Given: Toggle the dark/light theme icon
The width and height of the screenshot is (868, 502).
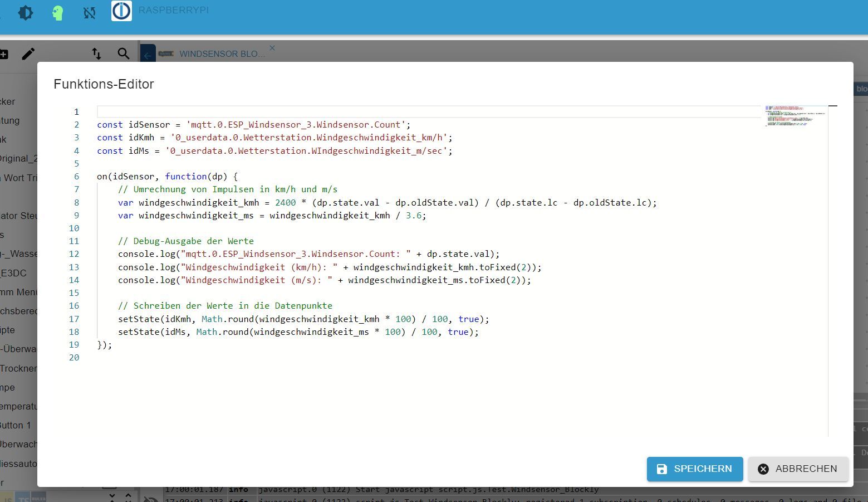Looking at the screenshot, I should [x=26, y=12].
